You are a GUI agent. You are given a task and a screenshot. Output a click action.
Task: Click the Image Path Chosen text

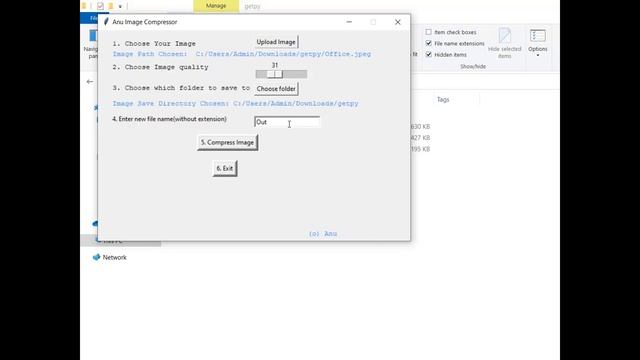click(242, 54)
